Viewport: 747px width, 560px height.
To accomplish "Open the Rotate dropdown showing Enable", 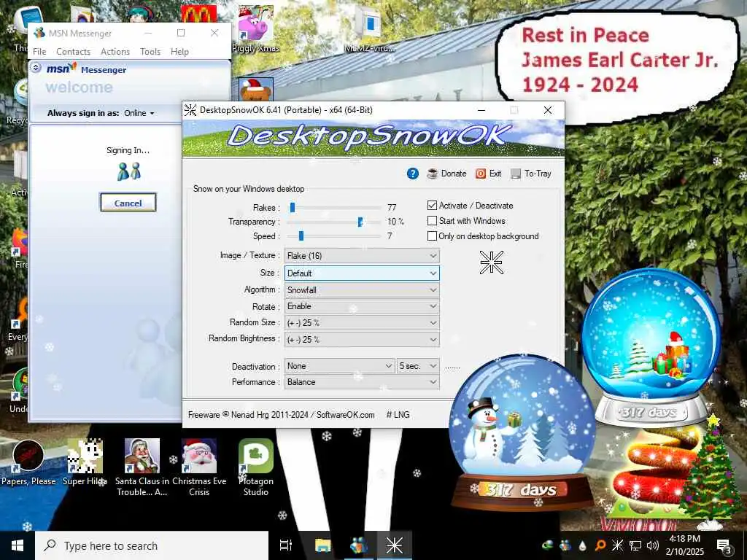I will tap(362, 306).
